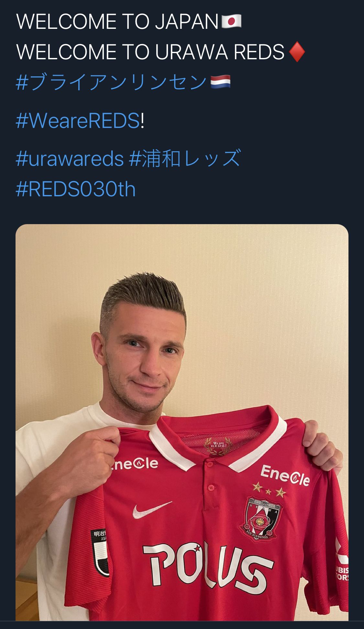The image size is (364, 629).
Task: Click the right-side EneCle logo
Action: point(285,475)
